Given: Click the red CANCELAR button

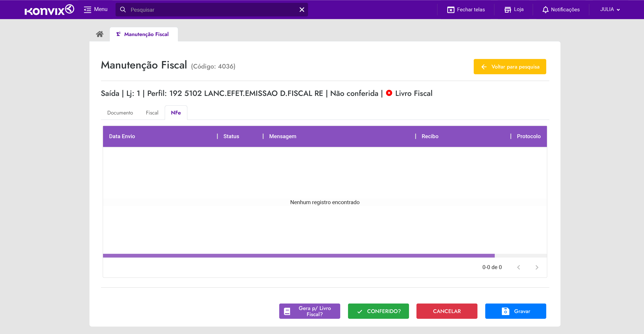Looking at the screenshot, I should coord(447,311).
